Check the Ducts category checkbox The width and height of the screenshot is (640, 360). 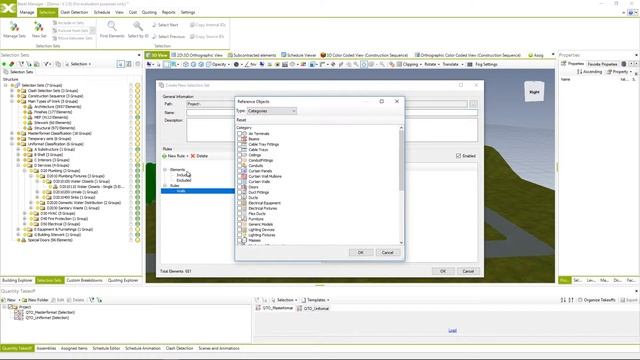point(240,198)
